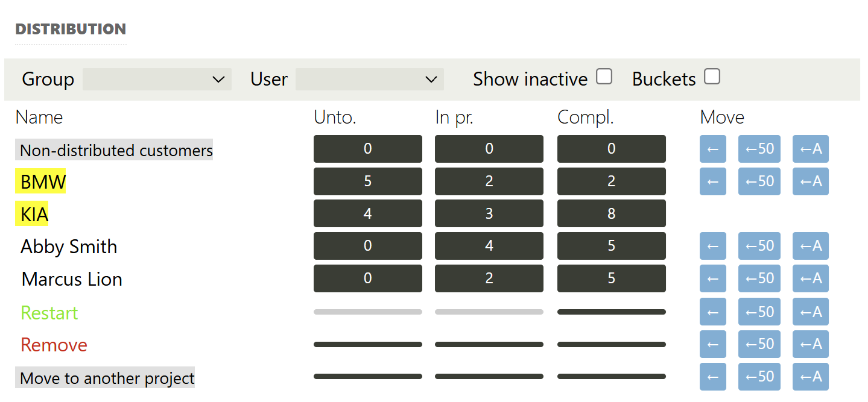Select Move to another project

point(107,378)
